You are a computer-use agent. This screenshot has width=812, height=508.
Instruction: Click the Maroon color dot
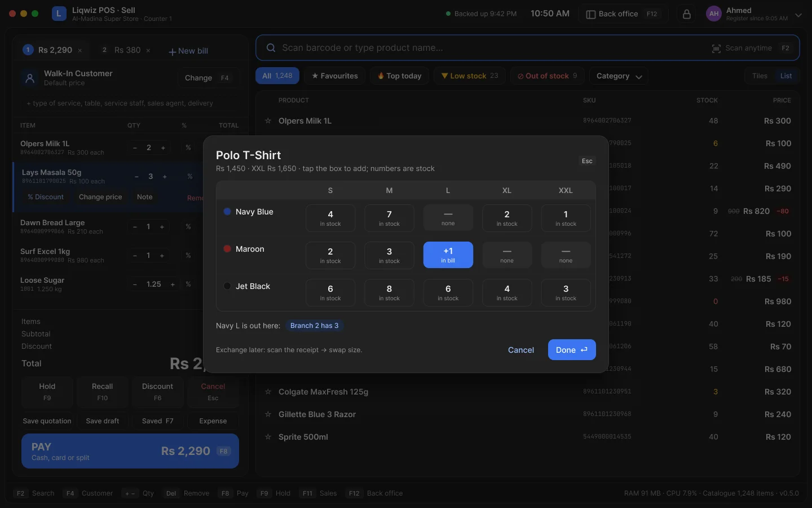[x=227, y=249]
